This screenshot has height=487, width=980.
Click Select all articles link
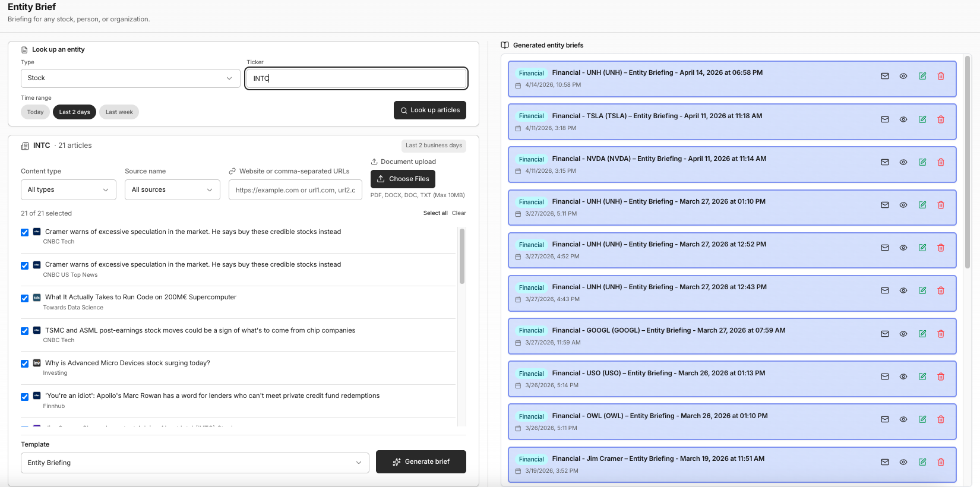click(435, 213)
